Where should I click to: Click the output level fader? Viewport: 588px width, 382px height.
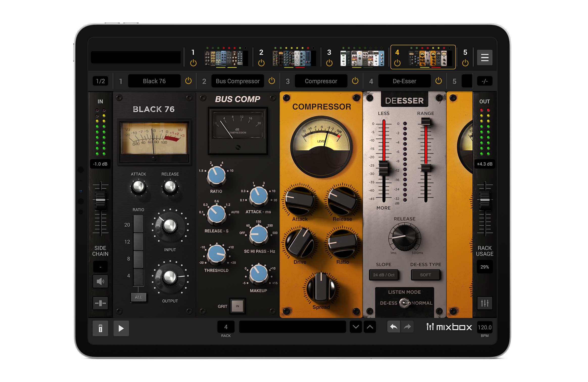484,200
